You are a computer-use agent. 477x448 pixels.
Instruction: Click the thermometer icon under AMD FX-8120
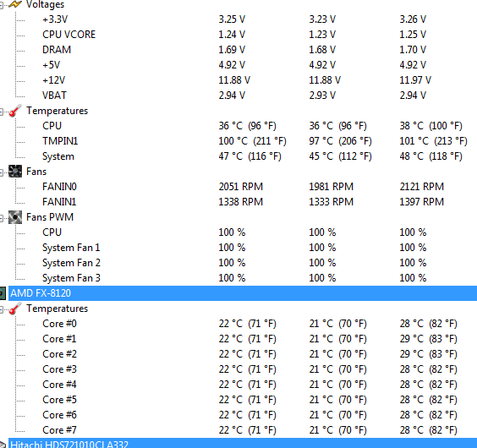[x=15, y=309]
